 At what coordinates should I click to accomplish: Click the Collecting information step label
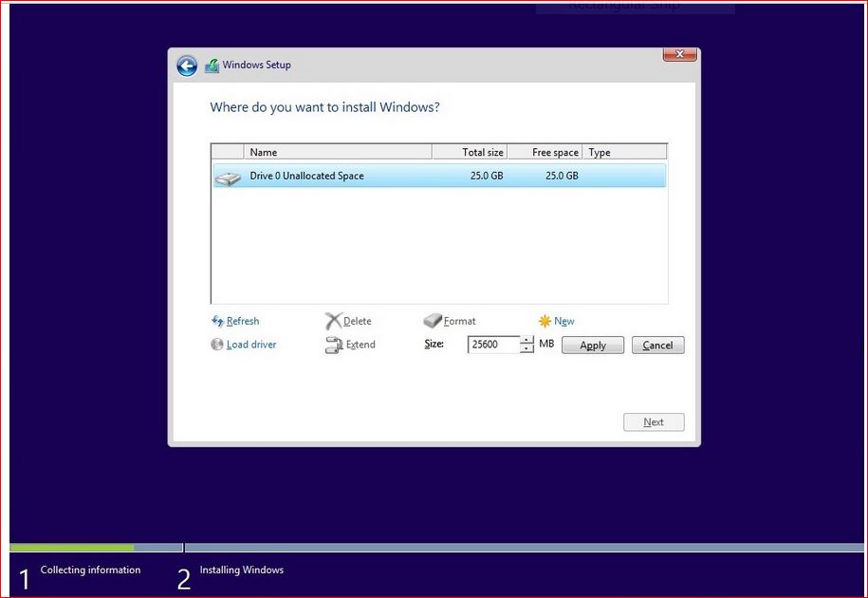pos(90,570)
